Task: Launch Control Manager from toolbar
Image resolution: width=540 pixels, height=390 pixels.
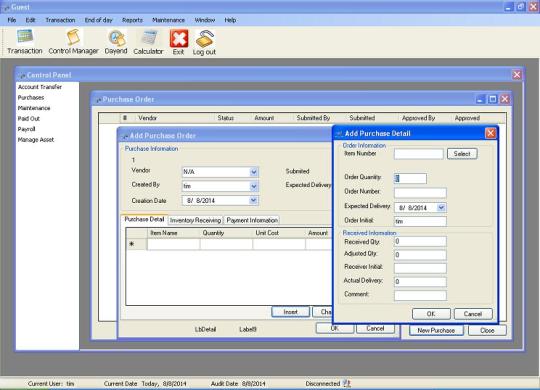Action: click(x=73, y=42)
